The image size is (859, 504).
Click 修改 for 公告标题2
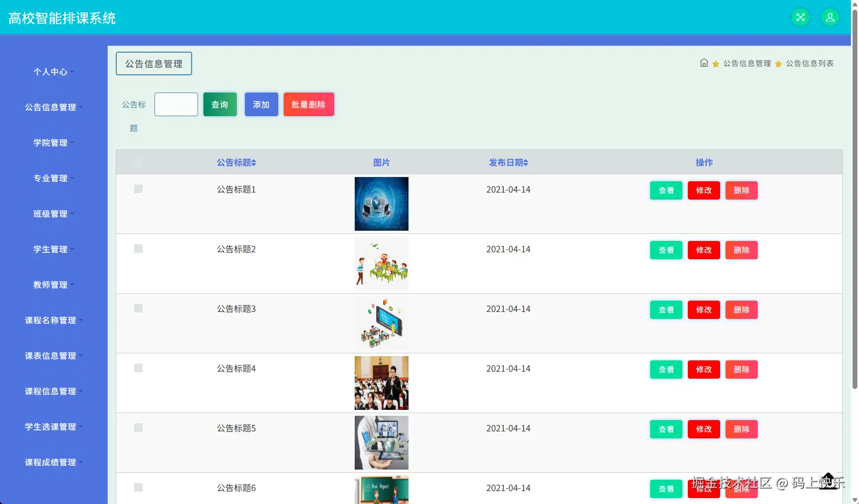(x=703, y=250)
